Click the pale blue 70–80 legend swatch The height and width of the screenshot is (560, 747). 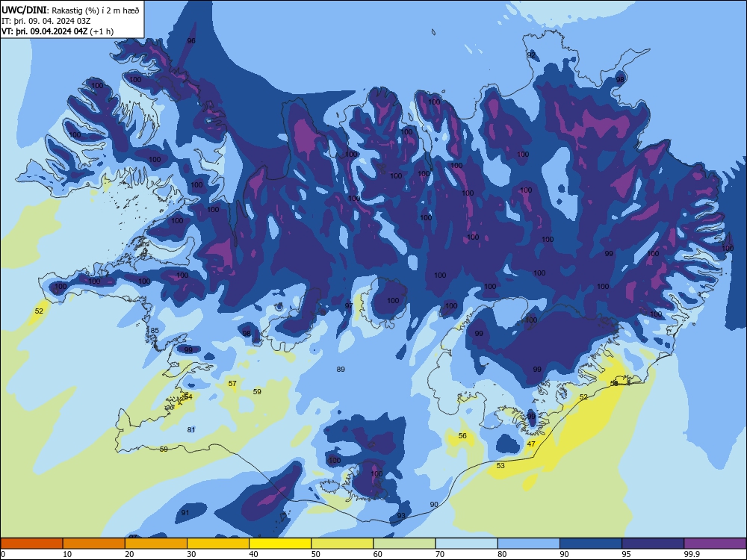pyautogui.click(x=466, y=544)
